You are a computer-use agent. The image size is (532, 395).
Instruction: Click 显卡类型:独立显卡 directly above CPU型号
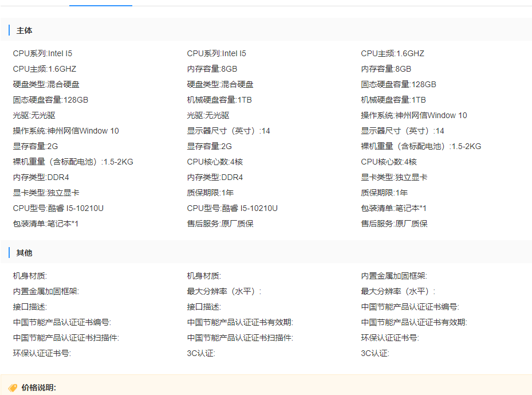[46, 193]
